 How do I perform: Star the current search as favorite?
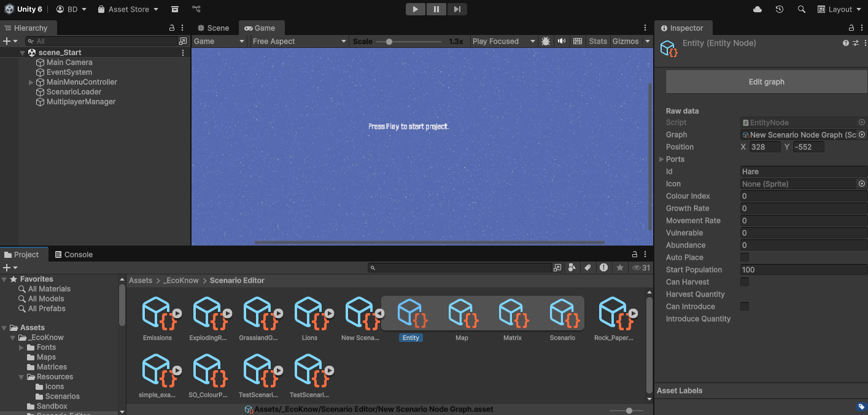point(620,268)
